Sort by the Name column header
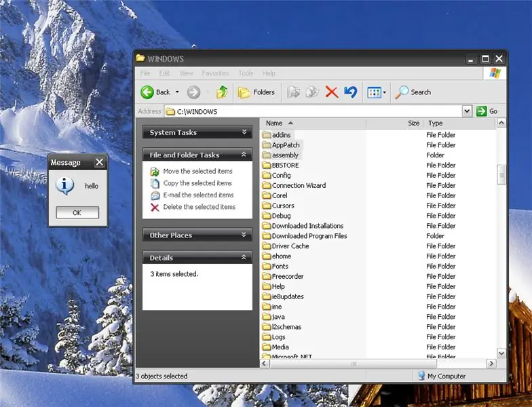Viewport: 532px width, 407px height. (313, 123)
